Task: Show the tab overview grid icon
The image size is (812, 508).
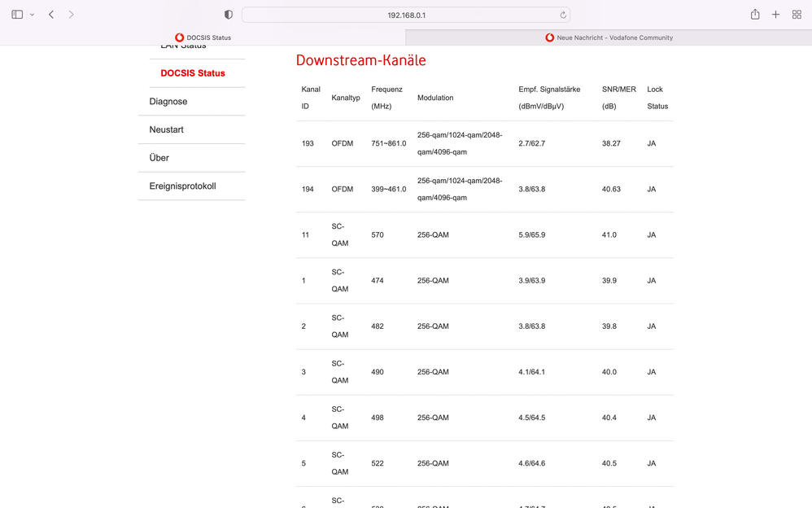Action: tap(797, 15)
